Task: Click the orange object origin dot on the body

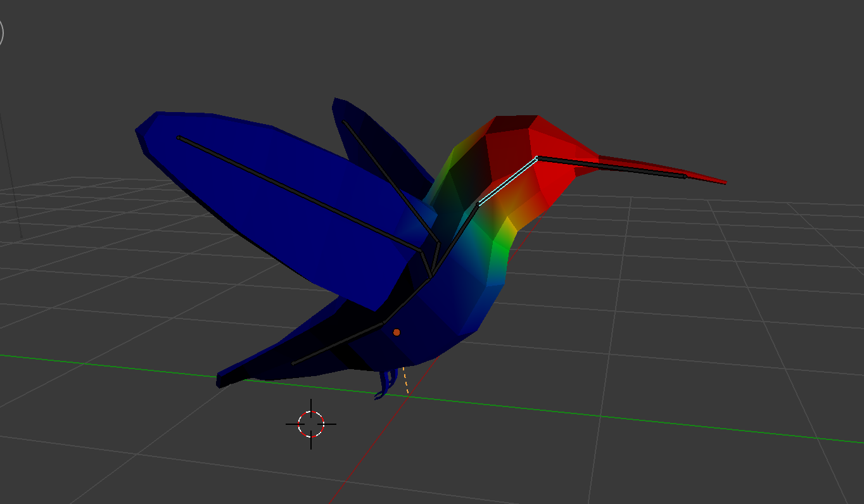Action: click(397, 332)
